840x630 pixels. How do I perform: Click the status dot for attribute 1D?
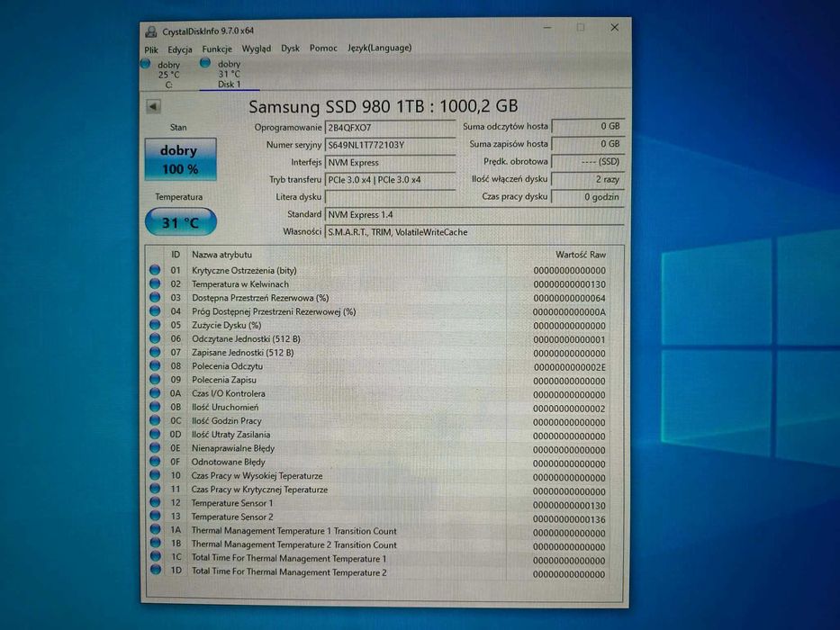point(156,570)
